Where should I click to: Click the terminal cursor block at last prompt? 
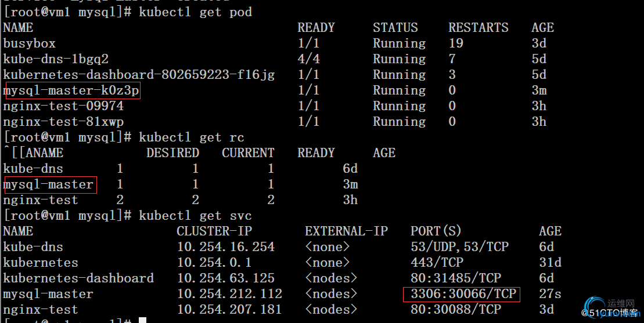tap(142, 320)
